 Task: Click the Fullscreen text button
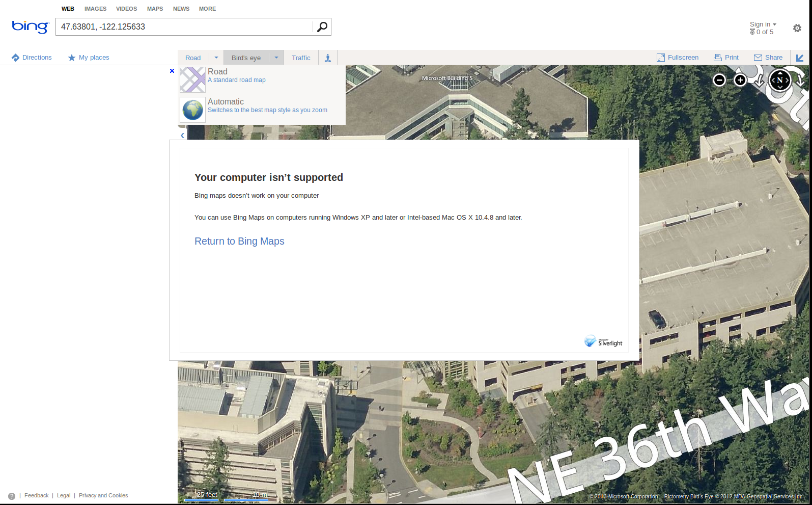pyautogui.click(x=683, y=58)
